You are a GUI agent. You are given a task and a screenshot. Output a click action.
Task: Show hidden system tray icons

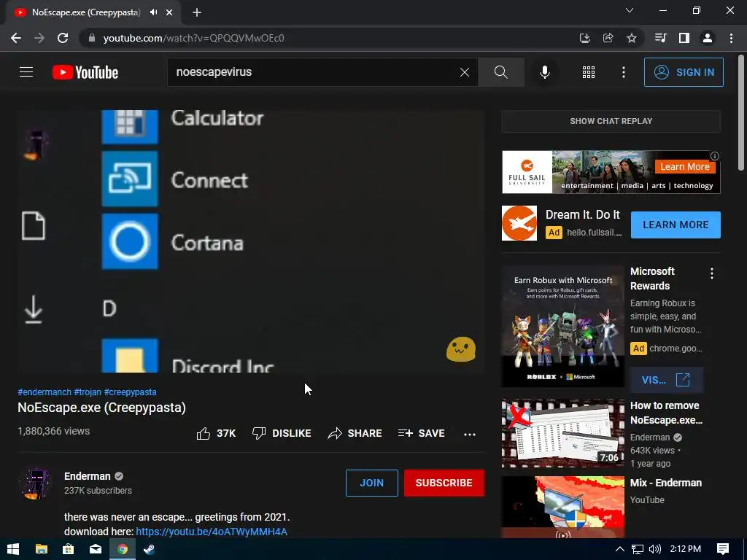tap(620, 549)
